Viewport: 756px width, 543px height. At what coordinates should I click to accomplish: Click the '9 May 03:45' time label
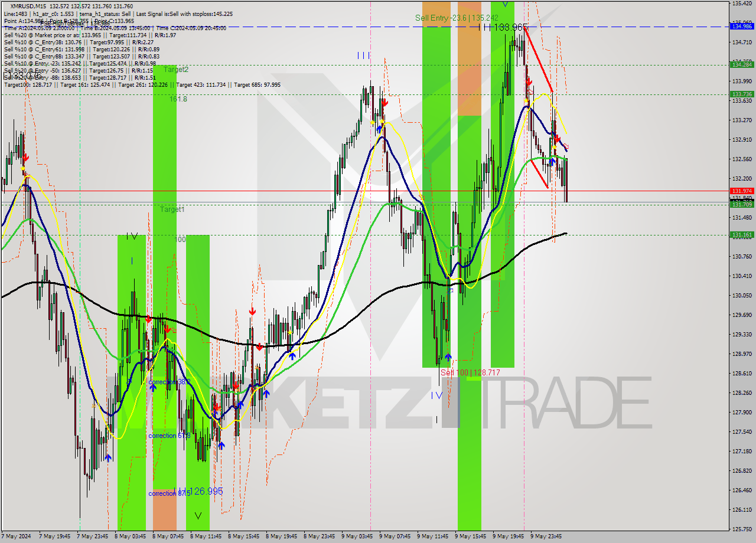357,537
